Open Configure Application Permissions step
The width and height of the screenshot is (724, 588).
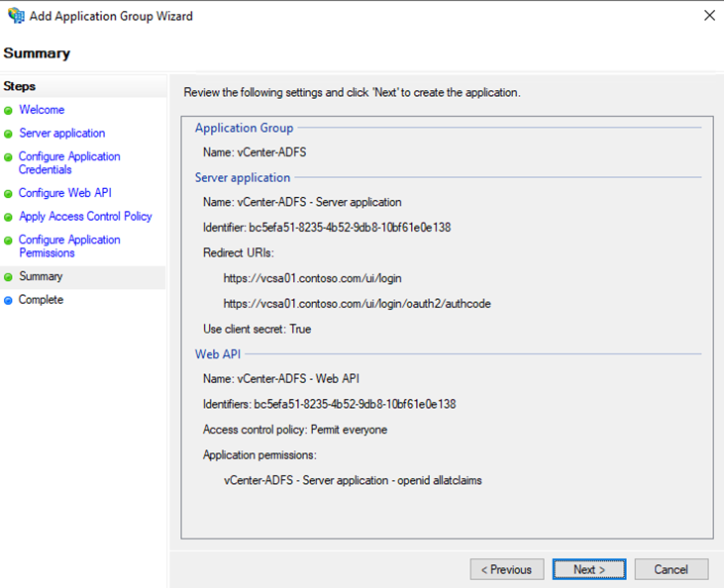(69, 246)
